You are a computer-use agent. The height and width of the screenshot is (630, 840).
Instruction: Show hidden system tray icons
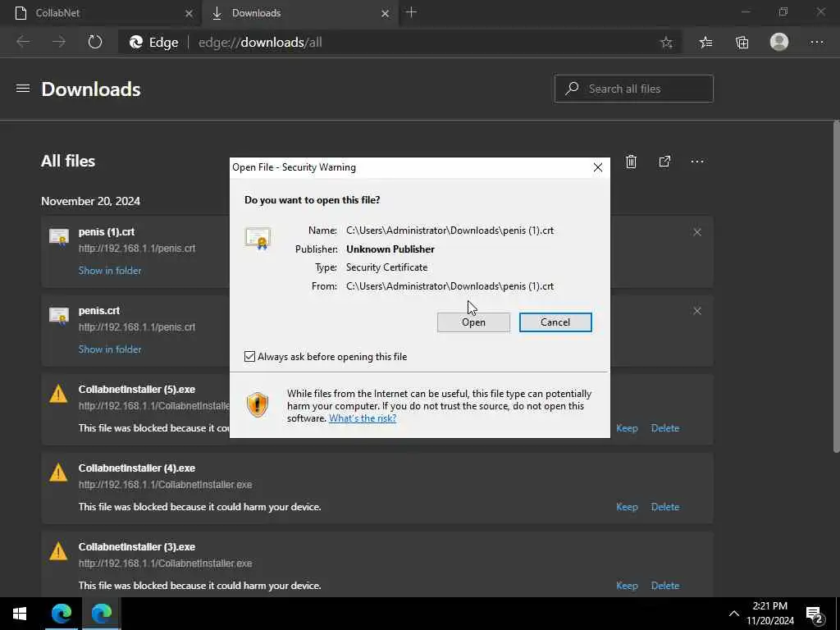pos(734,614)
